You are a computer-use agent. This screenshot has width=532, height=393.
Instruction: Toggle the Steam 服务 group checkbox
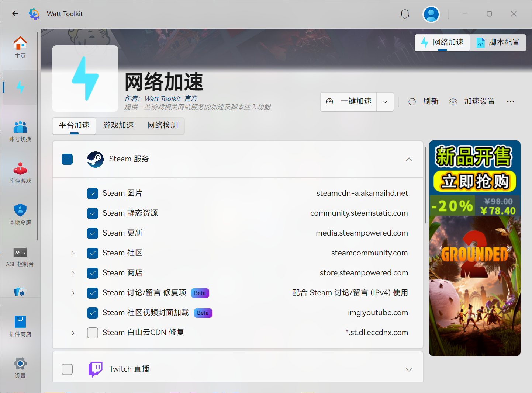click(x=67, y=159)
